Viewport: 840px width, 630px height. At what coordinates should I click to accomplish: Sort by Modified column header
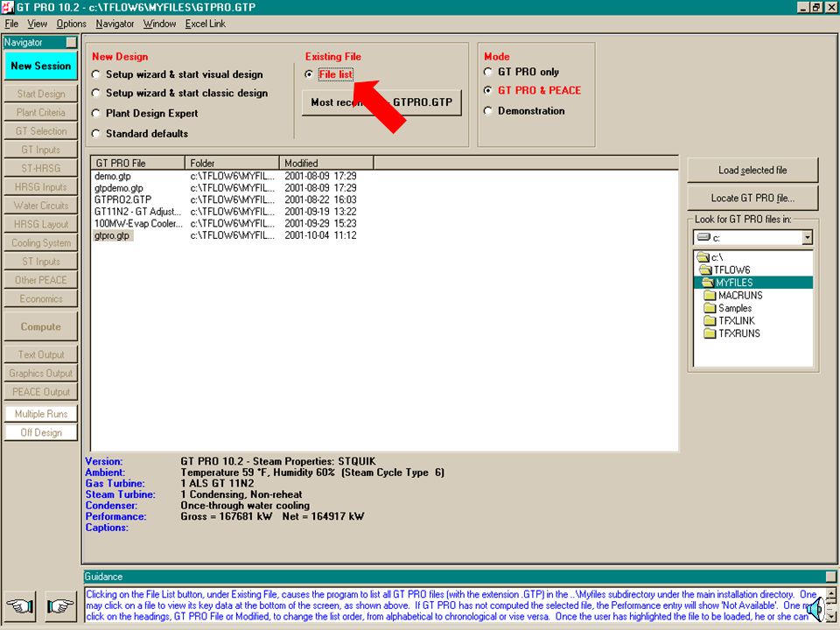[326, 163]
